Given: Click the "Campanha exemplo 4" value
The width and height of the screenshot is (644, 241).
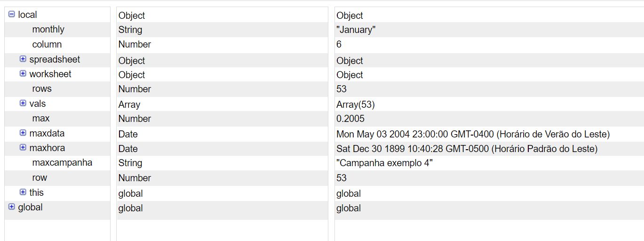Looking at the screenshot, I should pos(384,163).
